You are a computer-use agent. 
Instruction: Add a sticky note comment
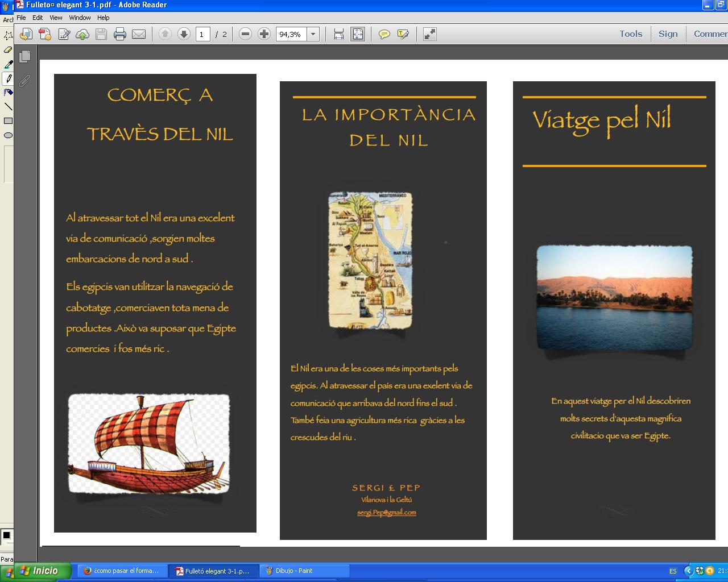pyautogui.click(x=384, y=35)
